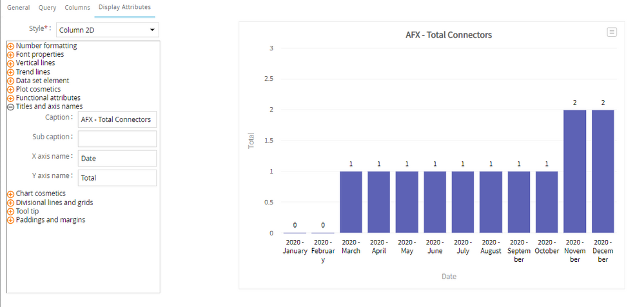Expand the Functional attributes section

(x=10, y=98)
